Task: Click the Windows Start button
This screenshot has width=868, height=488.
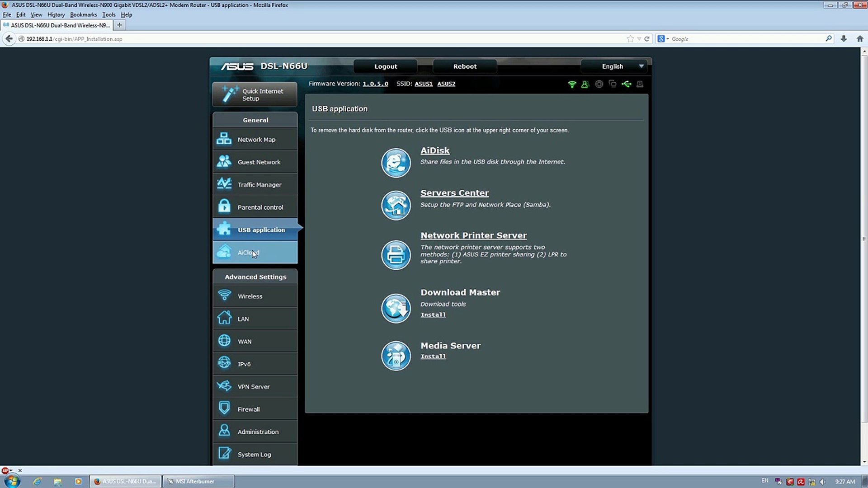Action: pos(12,481)
